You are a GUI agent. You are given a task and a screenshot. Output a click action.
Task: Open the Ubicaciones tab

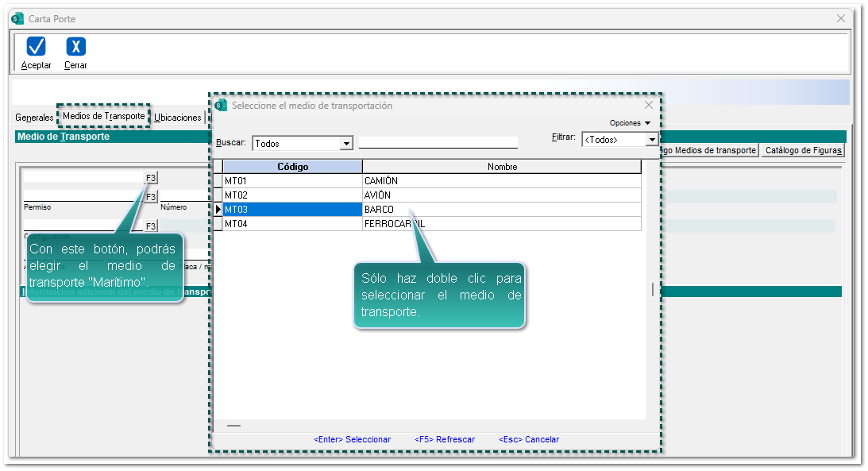click(178, 118)
